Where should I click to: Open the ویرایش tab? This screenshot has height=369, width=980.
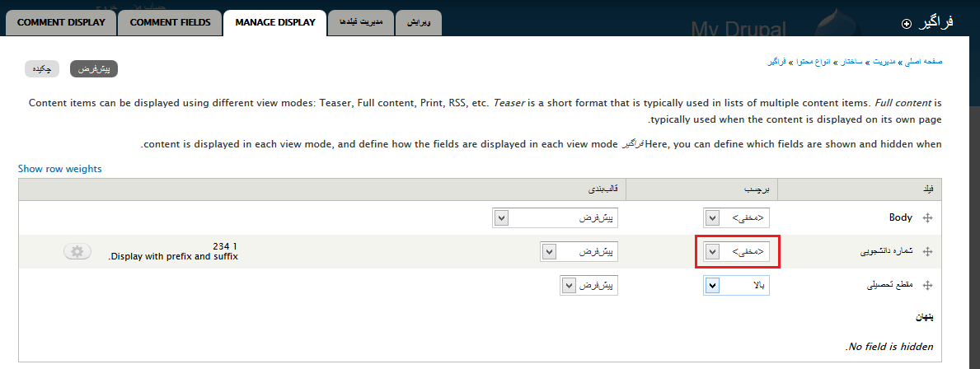click(419, 22)
